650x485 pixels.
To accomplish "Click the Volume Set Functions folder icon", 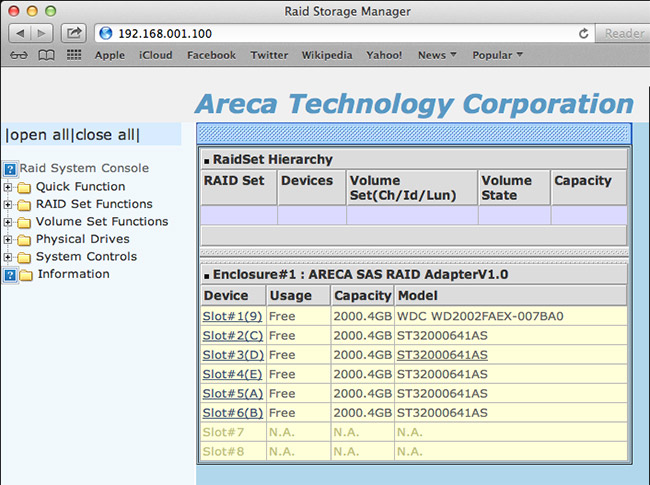I will pos(24,223).
